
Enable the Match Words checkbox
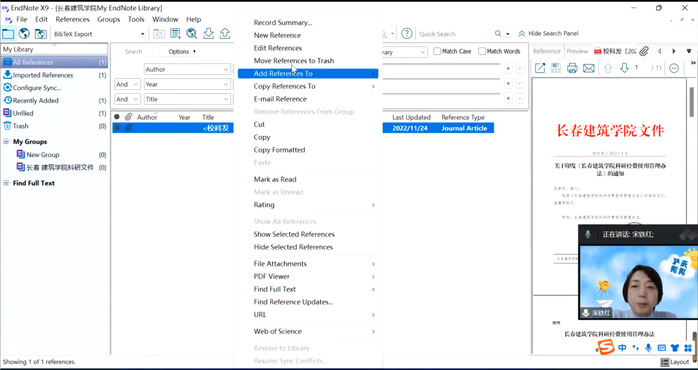tap(482, 51)
